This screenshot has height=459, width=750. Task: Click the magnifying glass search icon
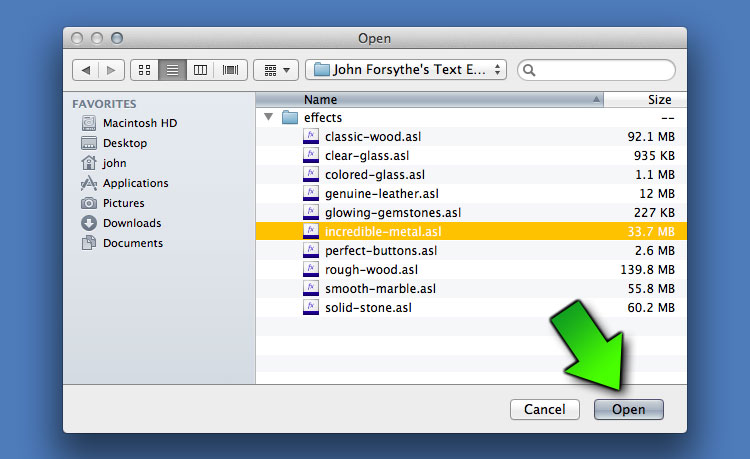[x=529, y=70]
